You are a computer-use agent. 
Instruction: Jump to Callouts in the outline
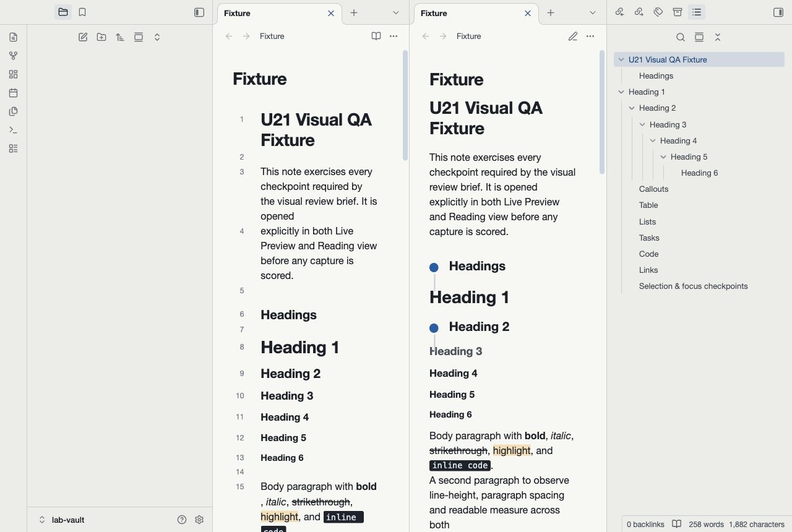coord(653,189)
